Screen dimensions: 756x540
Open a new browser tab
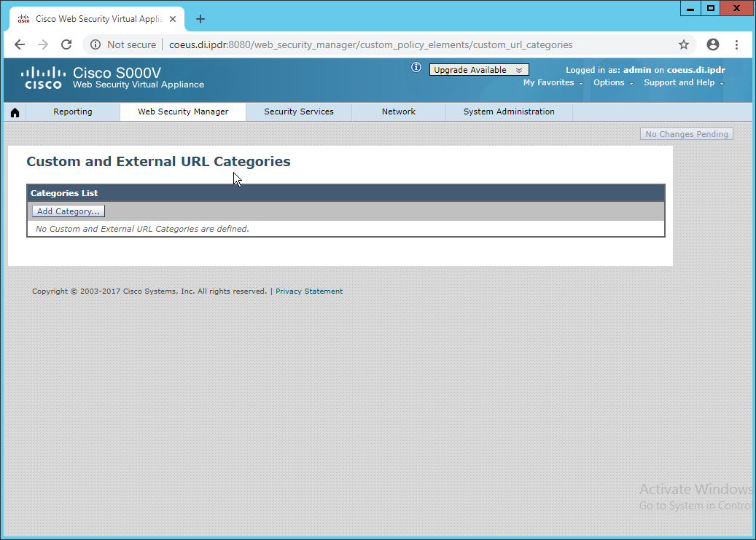coord(200,19)
